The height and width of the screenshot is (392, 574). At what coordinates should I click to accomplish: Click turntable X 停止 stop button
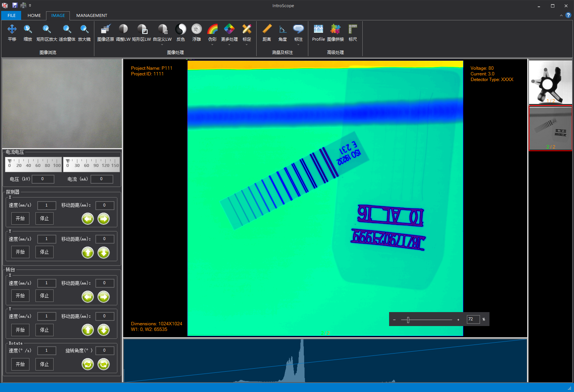point(45,296)
